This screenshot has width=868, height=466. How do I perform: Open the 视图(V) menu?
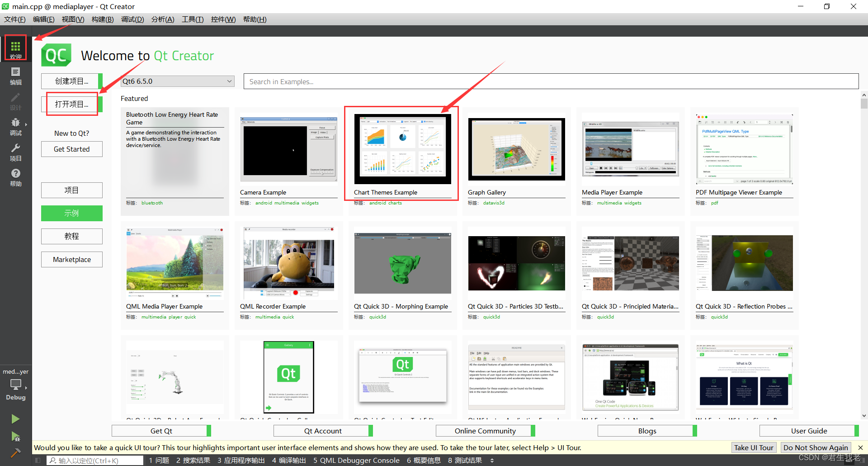(x=73, y=19)
